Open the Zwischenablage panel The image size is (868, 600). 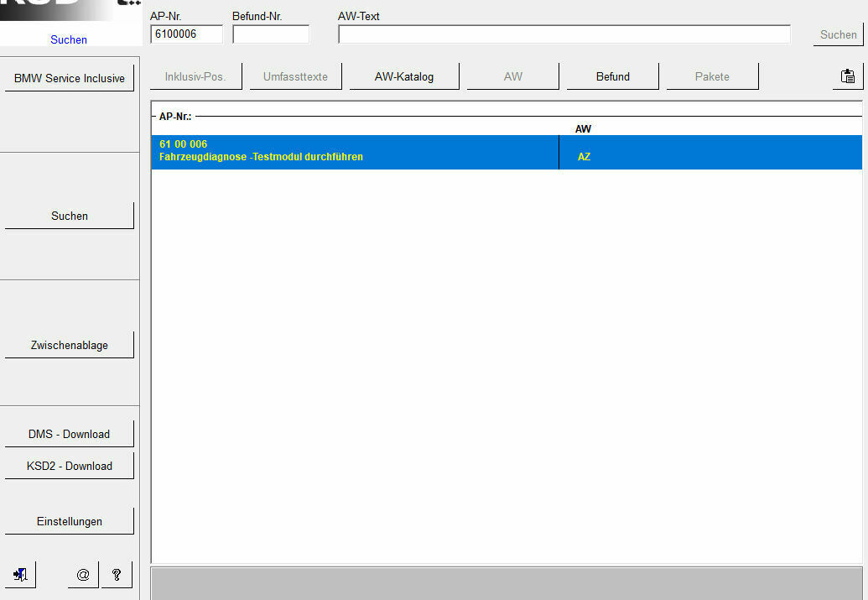70,345
